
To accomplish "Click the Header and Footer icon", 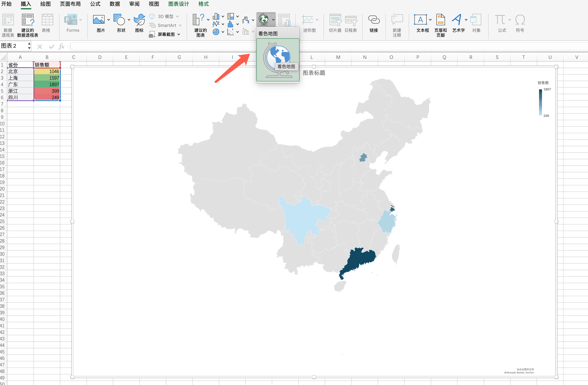I will 440,20.
